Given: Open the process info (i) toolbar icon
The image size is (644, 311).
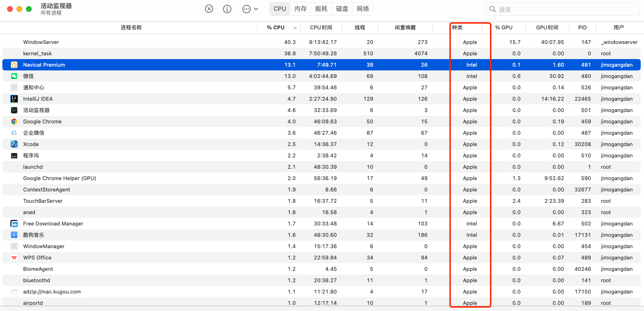Looking at the screenshot, I should 227,9.
